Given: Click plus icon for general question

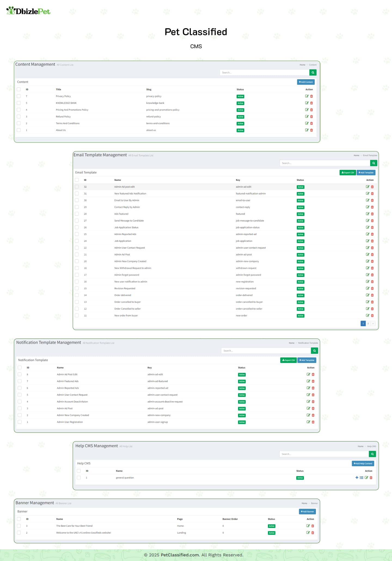Looking at the screenshot, I should coord(357,477).
